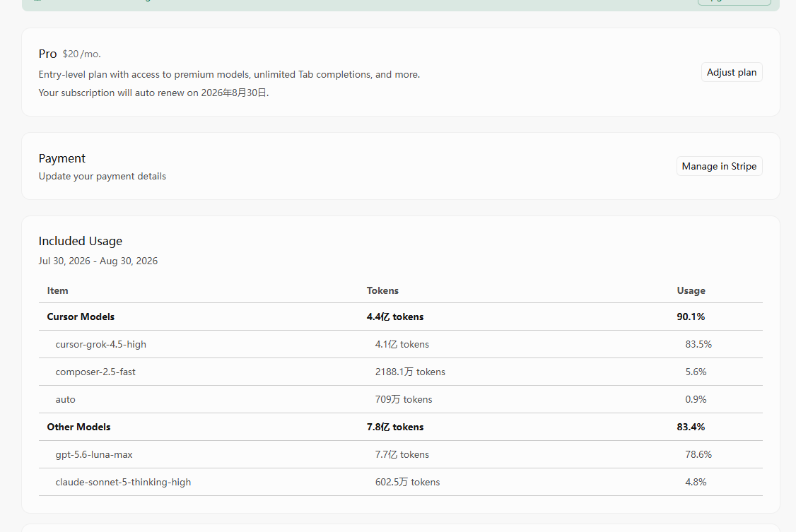This screenshot has height=532, width=796.
Task: Click the 4.4亿 tokens total value
Action: click(395, 317)
